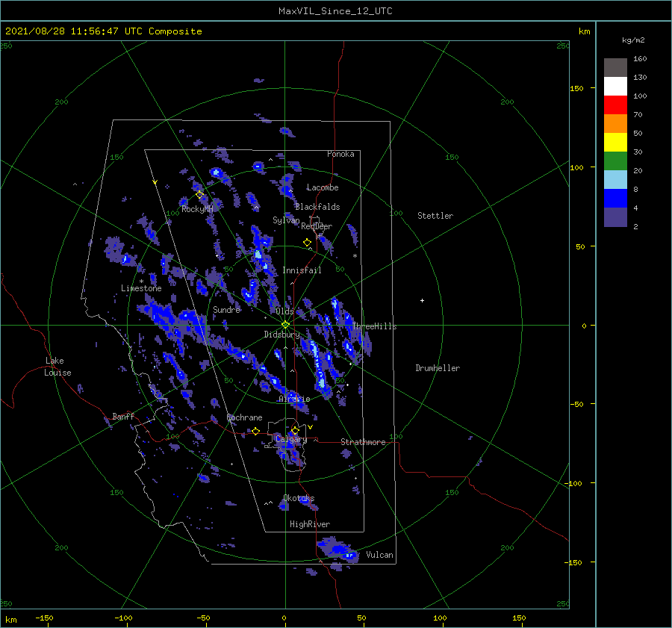This screenshot has width=672, height=628.
Task: Select the orange 50-70 legend swatch
Action: [x=615, y=123]
